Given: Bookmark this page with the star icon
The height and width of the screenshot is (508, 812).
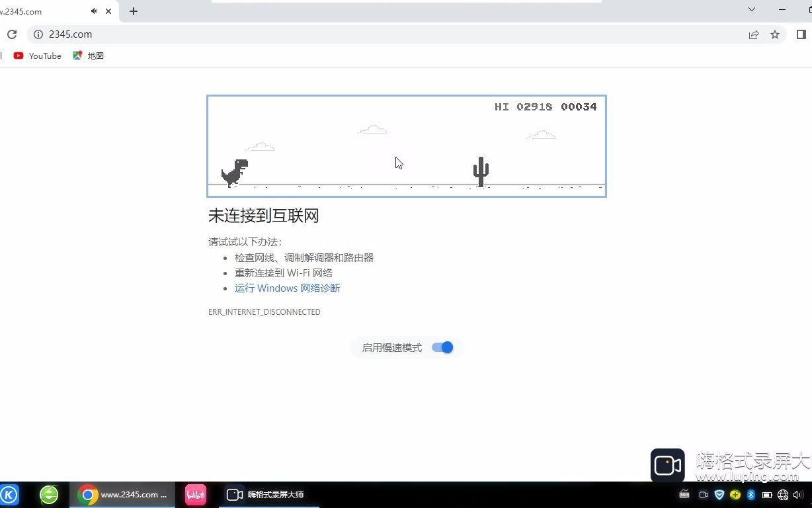Looking at the screenshot, I should (775, 34).
